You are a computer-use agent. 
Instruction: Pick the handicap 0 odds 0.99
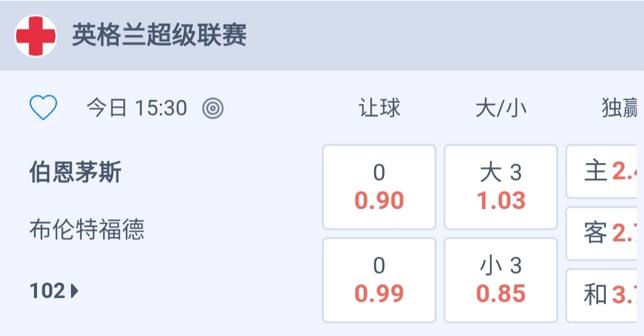379,280
